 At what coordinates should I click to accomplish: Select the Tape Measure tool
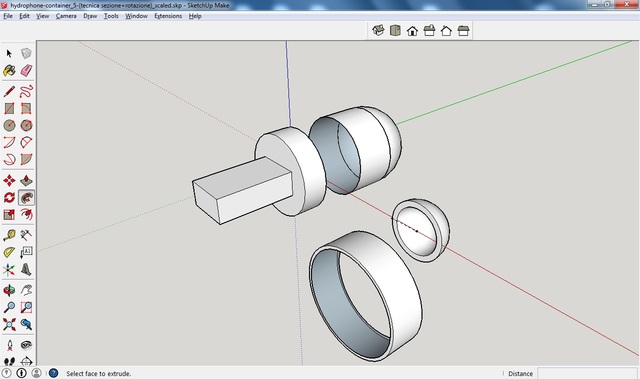click(9, 235)
